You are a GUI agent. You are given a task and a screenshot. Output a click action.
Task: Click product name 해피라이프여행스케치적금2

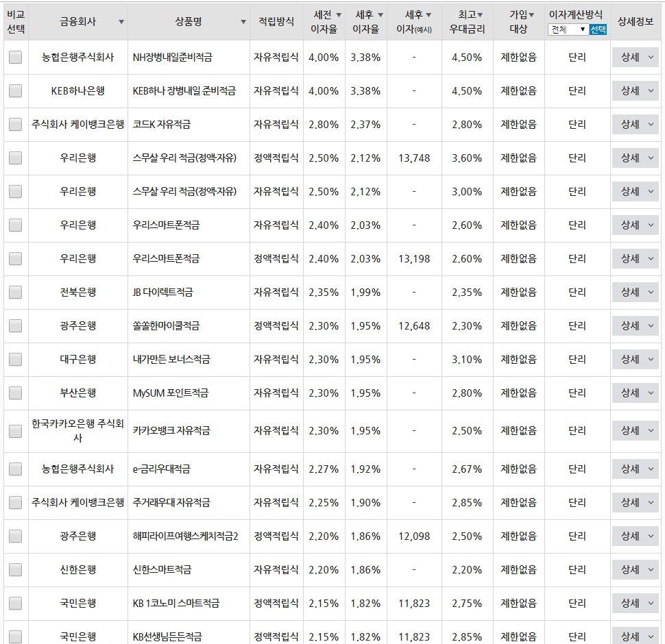(185, 536)
